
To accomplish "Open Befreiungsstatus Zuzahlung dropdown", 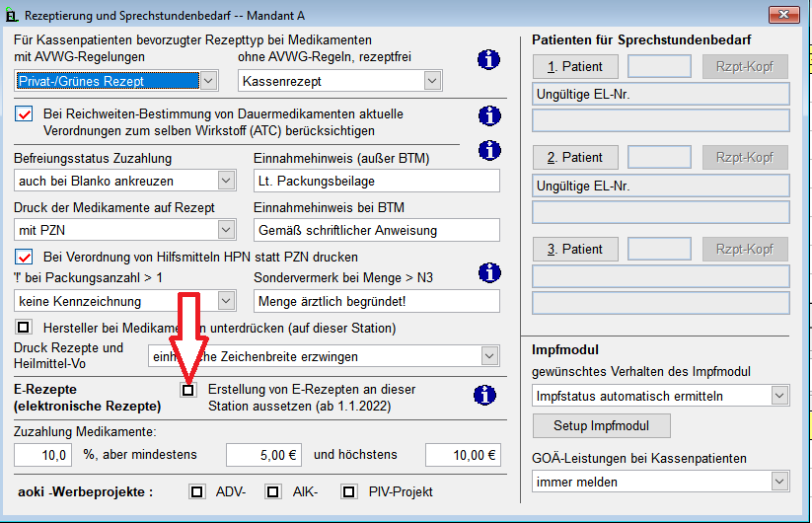I will 226,182.
